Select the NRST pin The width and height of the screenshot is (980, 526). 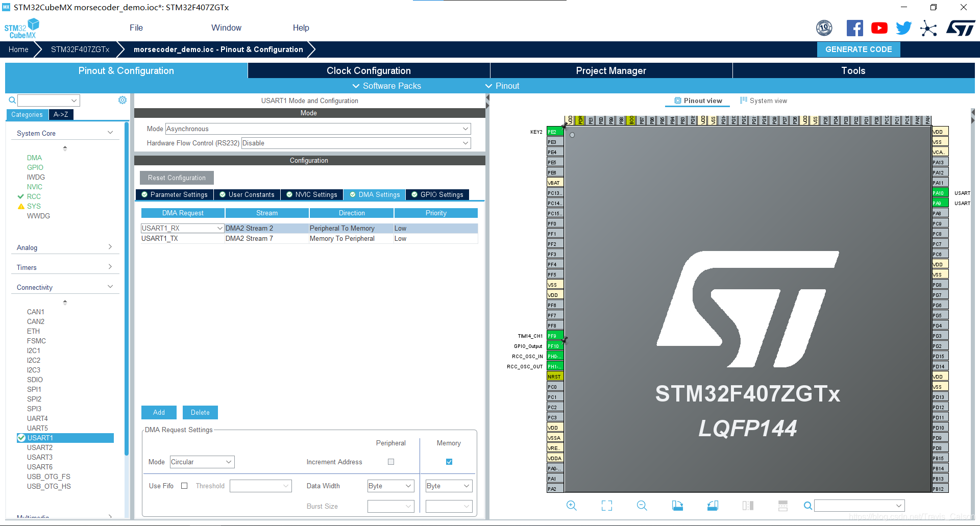point(555,377)
